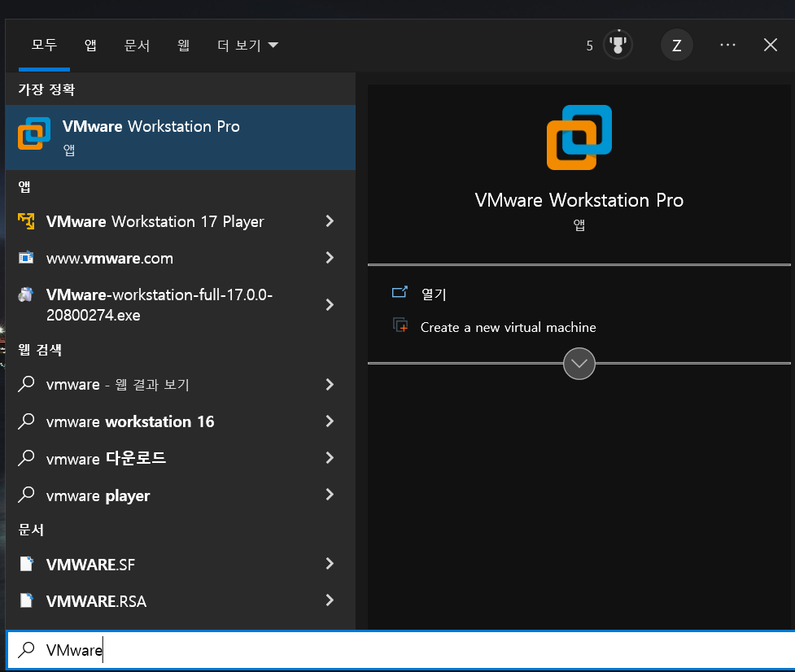Click the VMWARE.SF document file icon
The image size is (795, 672).
(x=26, y=564)
